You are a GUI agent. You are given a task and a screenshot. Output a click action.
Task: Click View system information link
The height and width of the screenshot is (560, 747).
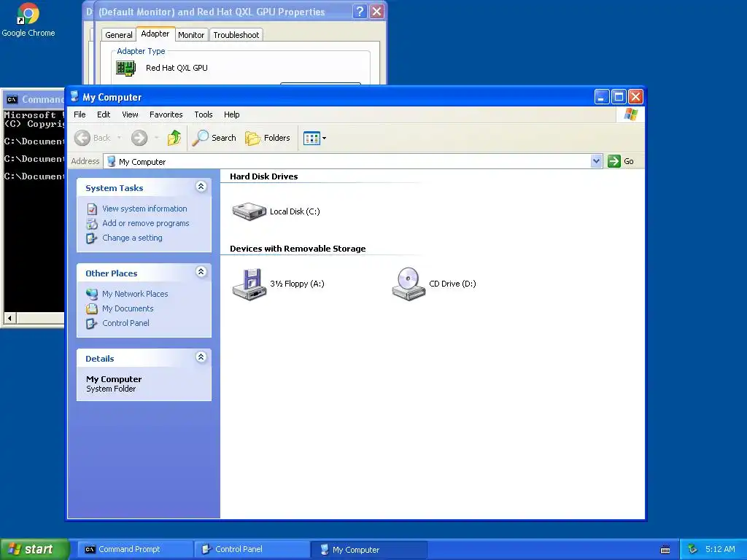[x=144, y=209]
